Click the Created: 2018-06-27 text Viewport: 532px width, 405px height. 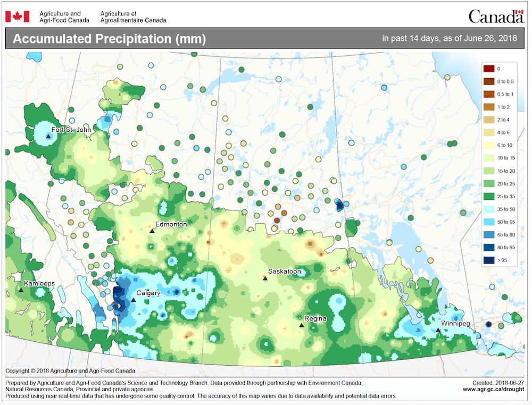point(498,383)
